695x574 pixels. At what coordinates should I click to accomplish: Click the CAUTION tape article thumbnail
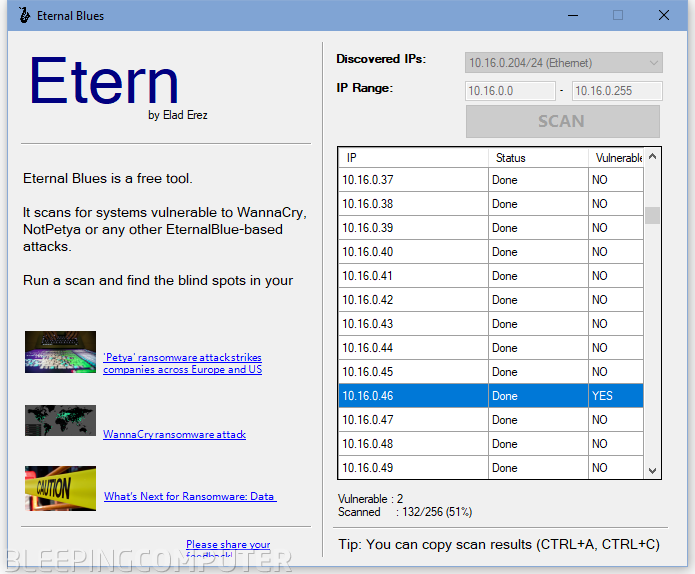pyautogui.click(x=60, y=488)
